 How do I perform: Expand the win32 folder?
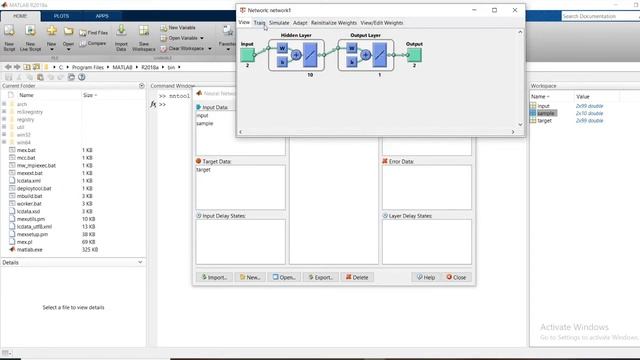coord(4,134)
